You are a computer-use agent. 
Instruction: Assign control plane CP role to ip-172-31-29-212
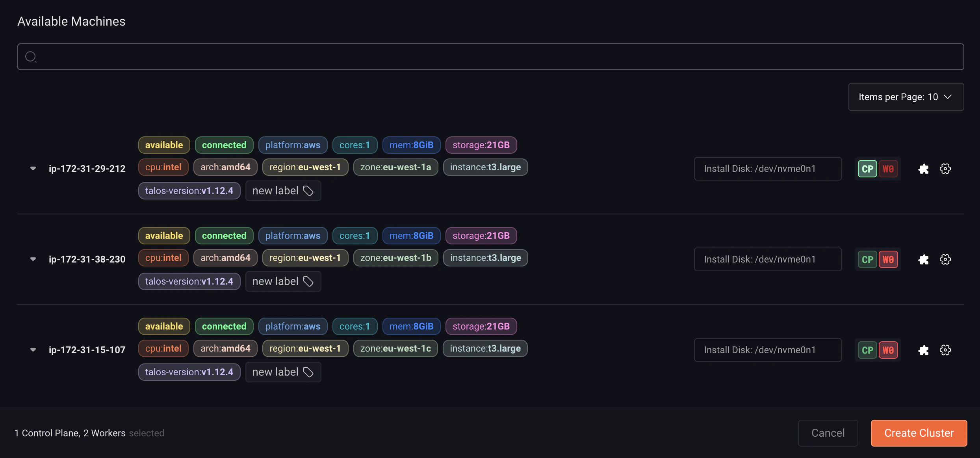click(867, 168)
